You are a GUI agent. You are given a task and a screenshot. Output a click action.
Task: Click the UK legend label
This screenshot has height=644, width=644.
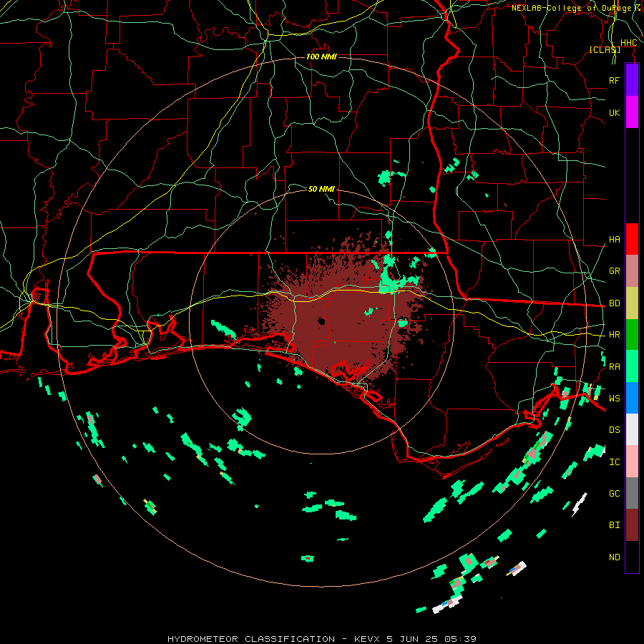pyautogui.click(x=615, y=112)
